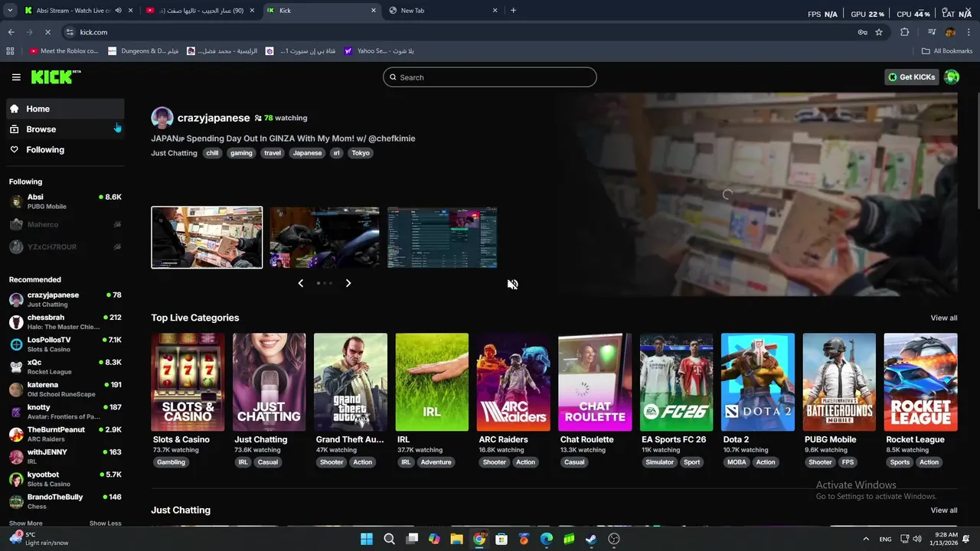Select the first featured stream thumbnail

[x=207, y=237]
